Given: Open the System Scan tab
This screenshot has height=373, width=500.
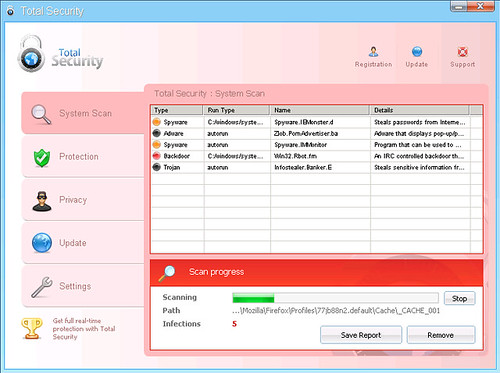Looking at the screenshot, I should (x=83, y=113).
